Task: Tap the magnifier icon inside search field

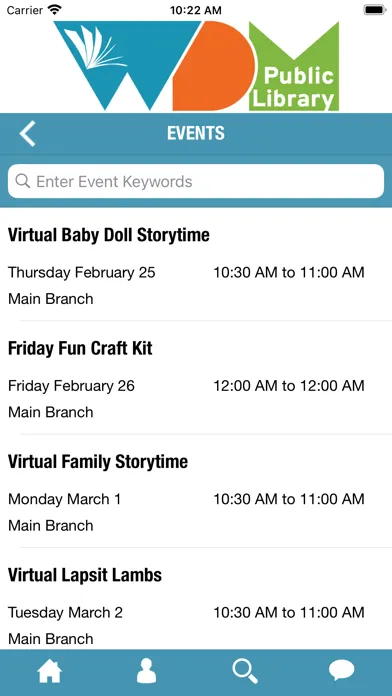Action: pos(23,181)
